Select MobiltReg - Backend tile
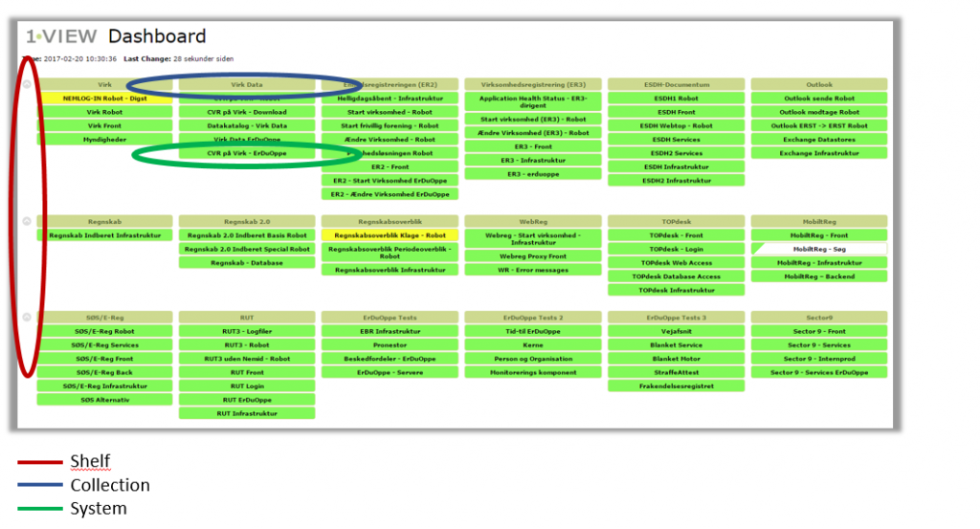The image size is (980, 529). [819, 276]
